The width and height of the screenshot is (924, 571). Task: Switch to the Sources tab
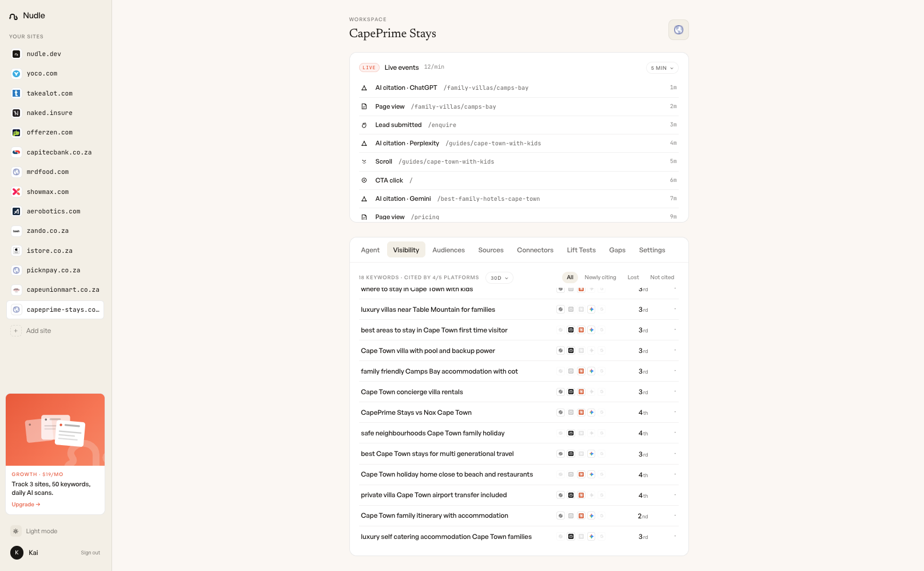click(x=491, y=250)
